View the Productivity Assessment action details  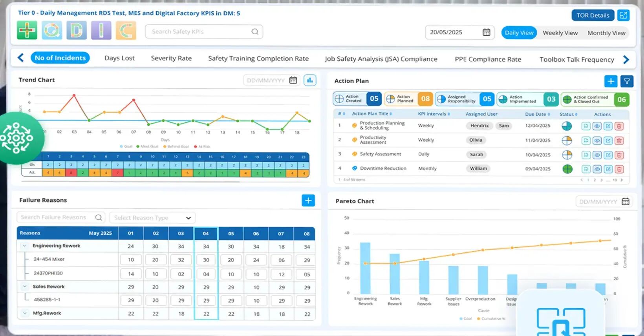(x=597, y=141)
